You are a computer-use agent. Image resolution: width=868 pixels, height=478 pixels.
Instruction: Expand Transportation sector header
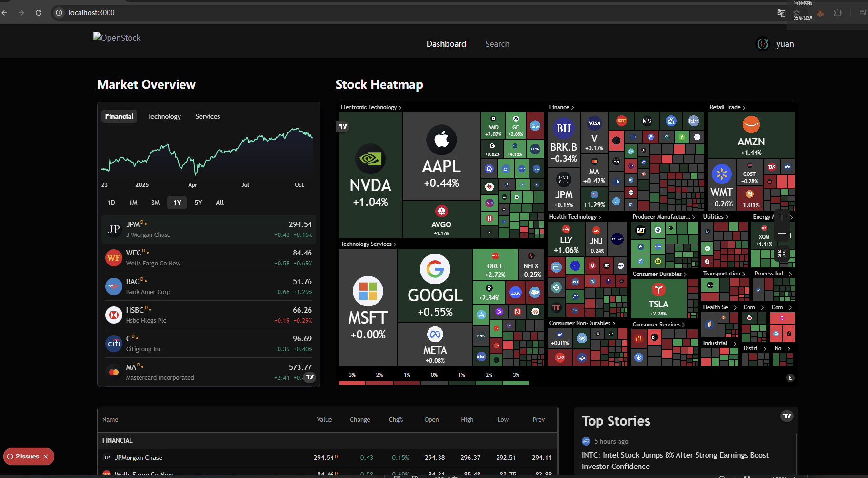(724, 274)
